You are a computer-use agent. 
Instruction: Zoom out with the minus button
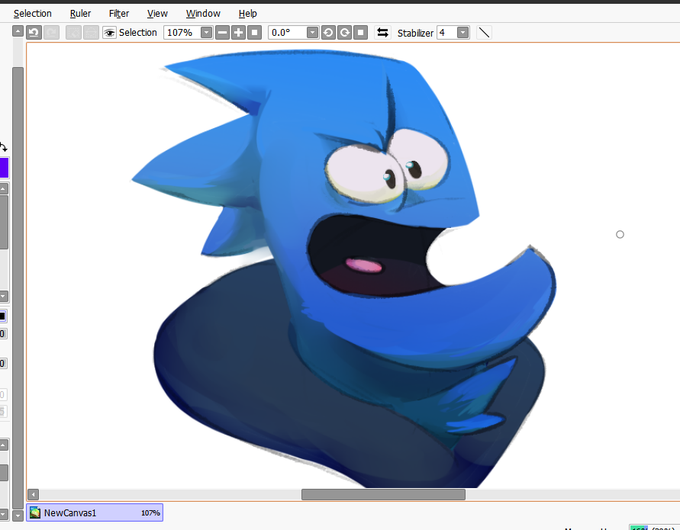point(222,33)
